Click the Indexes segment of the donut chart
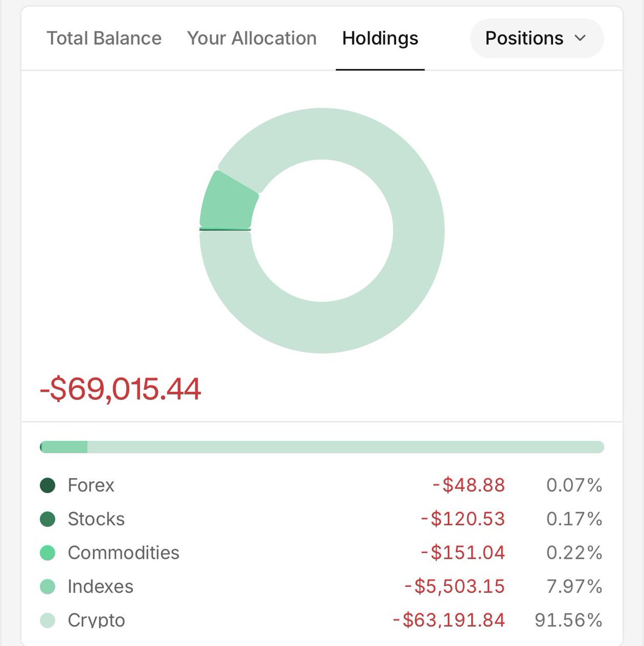Screen dimensions: 644x646 coord(227,200)
